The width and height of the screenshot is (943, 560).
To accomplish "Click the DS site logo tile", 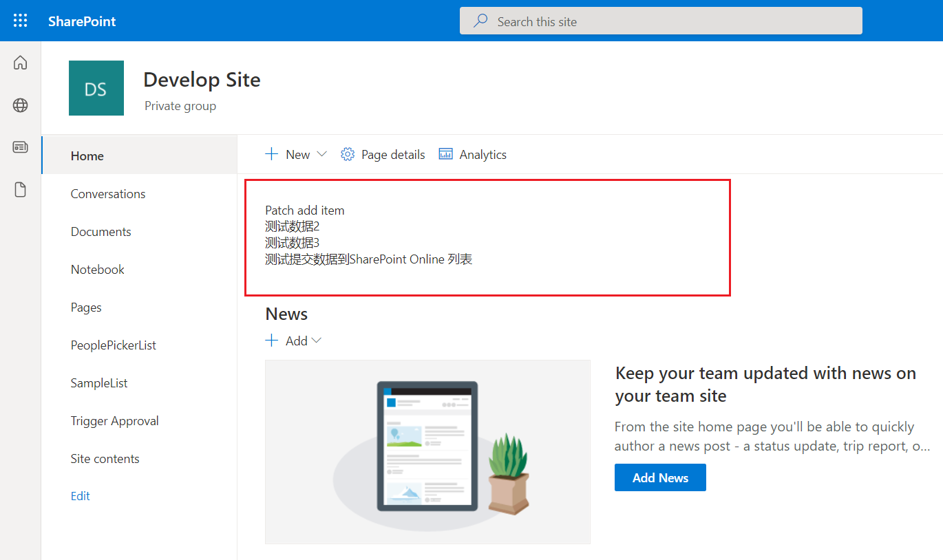I will tap(96, 88).
